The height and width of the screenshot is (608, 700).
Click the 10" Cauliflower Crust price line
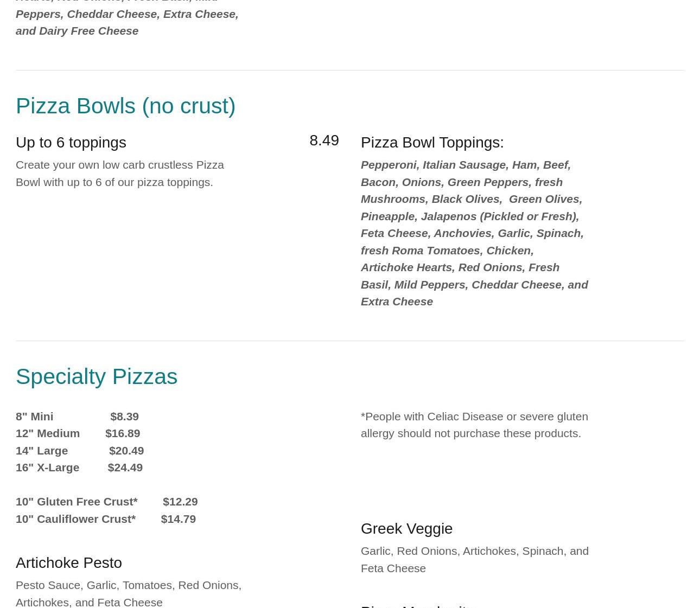coord(106,519)
